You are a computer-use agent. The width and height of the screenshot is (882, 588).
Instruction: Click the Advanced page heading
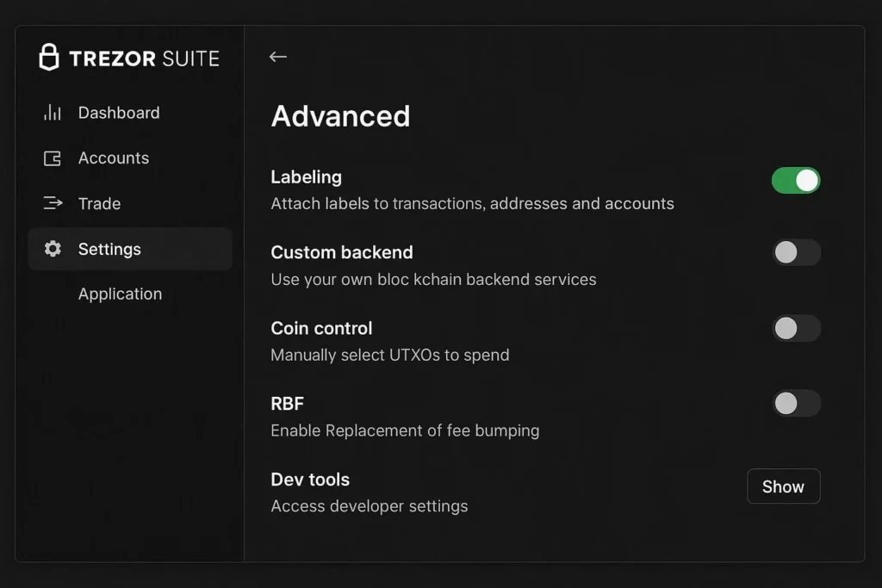click(340, 116)
